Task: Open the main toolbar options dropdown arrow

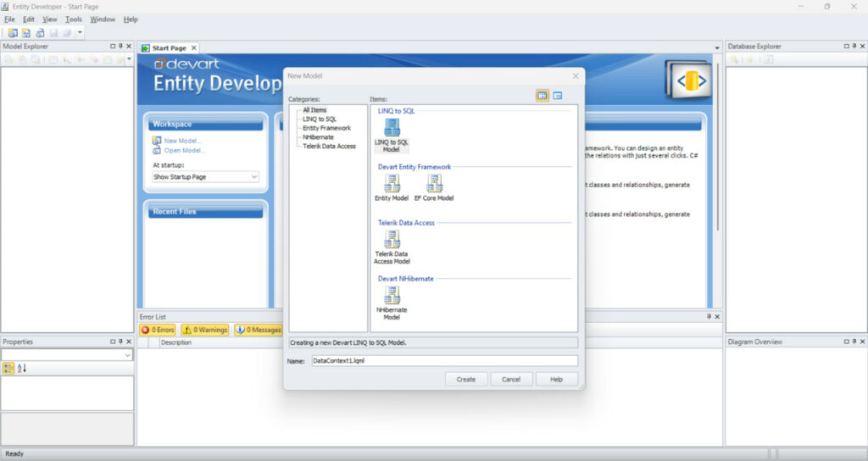Action: pyautogui.click(x=80, y=33)
